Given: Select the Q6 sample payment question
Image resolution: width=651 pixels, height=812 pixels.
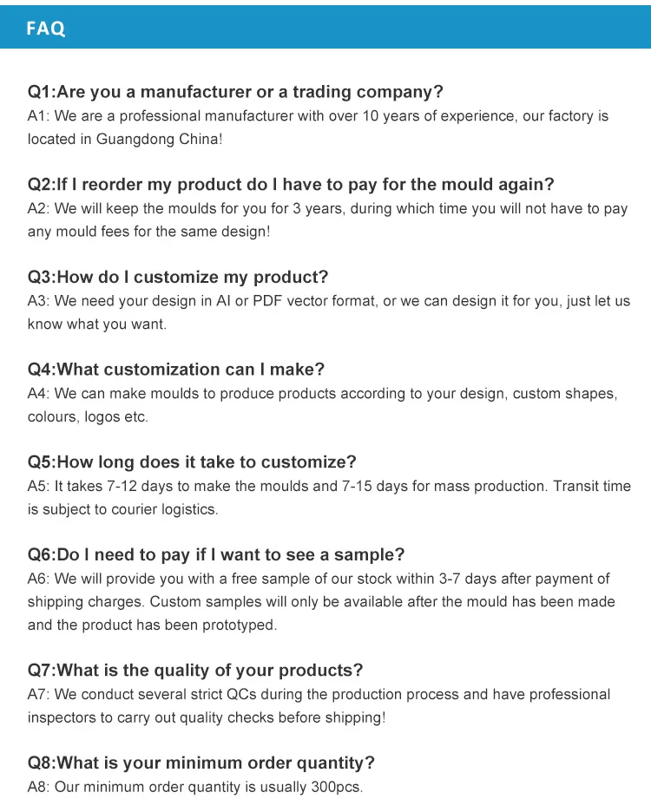Looking at the screenshot, I should [216, 555].
